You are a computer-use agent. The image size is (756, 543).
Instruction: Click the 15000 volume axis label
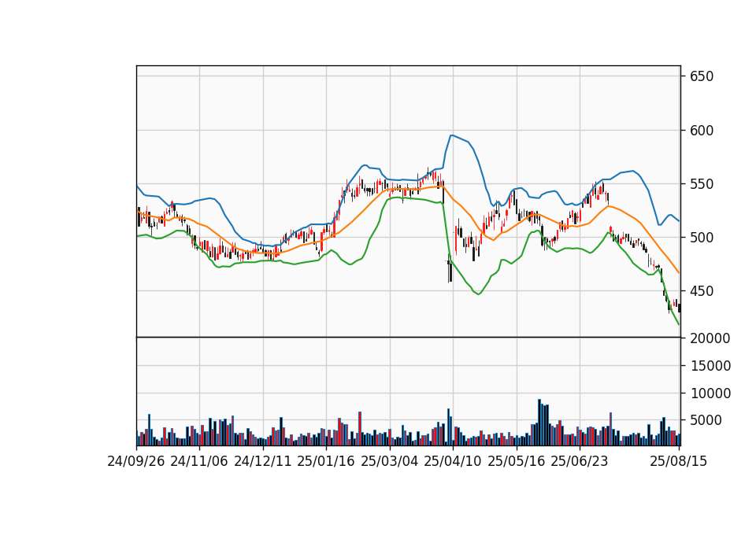(x=710, y=366)
